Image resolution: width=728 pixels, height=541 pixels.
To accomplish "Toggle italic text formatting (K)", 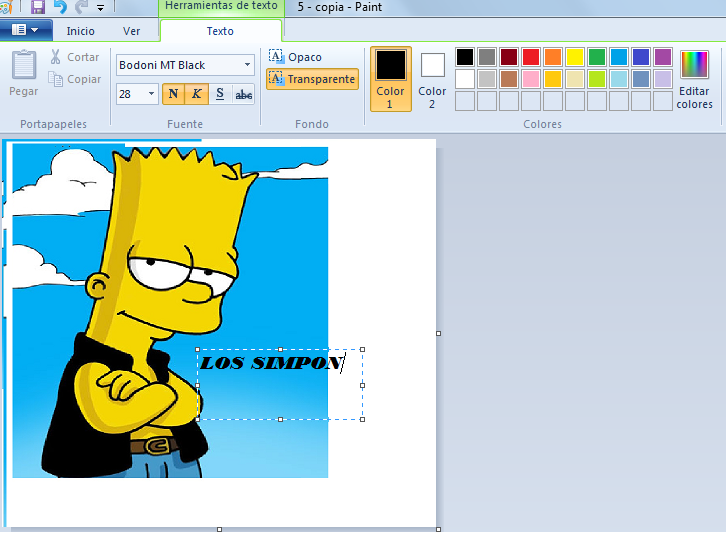I will click(196, 94).
